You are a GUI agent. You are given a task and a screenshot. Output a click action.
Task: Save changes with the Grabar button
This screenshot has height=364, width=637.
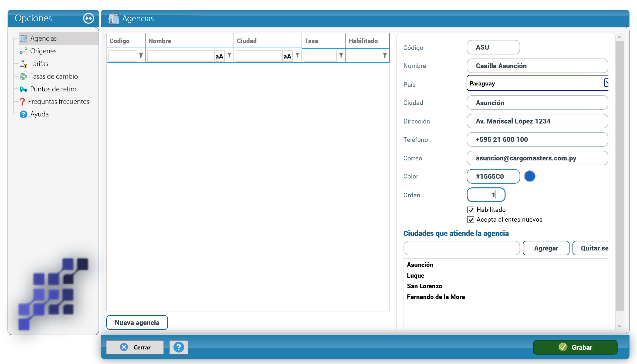click(x=575, y=347)
